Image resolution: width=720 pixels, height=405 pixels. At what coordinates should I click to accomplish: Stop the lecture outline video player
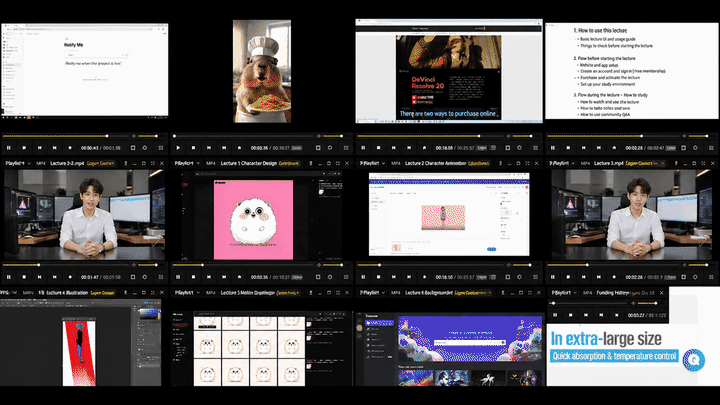[568, 148]
